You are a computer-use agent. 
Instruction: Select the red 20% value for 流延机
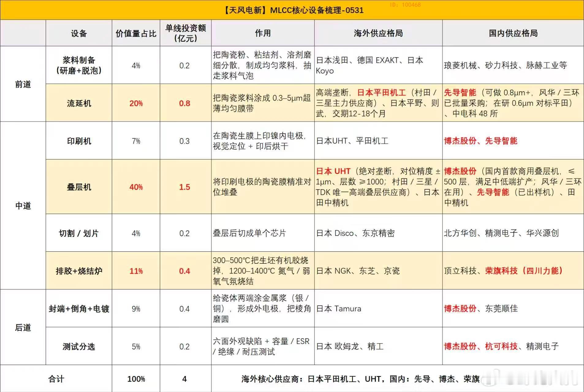point(136,103)
